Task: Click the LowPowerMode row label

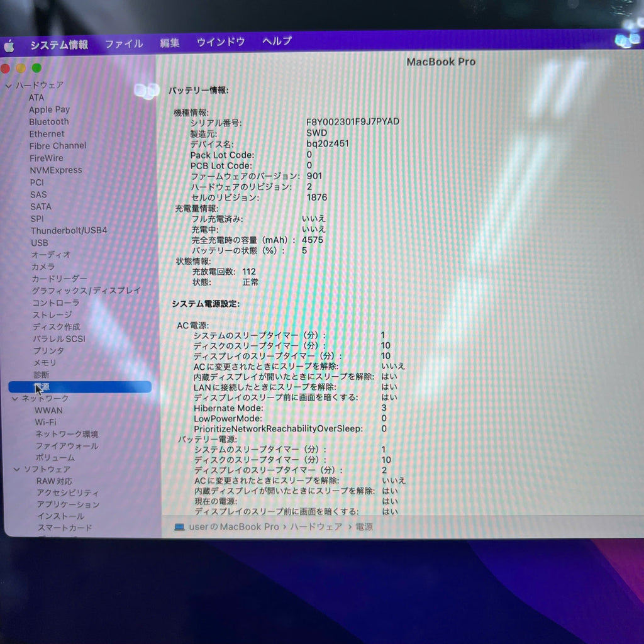Action: click(x=228, y=418)
